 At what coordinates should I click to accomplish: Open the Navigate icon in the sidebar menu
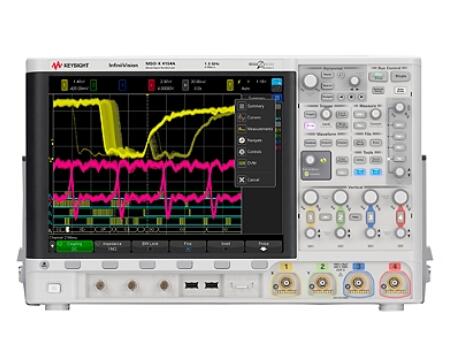pos(242,140)
